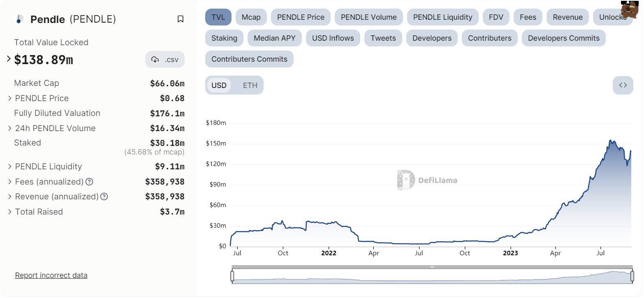This screenshot has width=644, height=298.
Task: Click the $180m y-axis label
Action: tap(216, 123)
